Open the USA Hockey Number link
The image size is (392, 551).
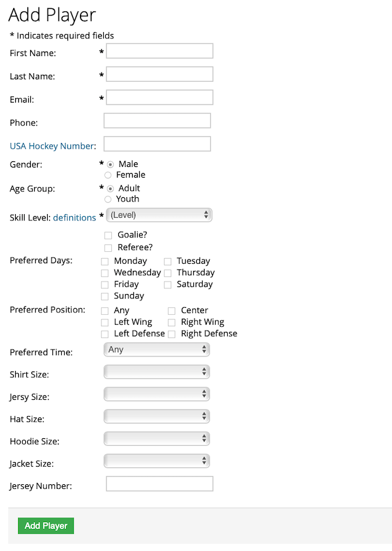50,145
